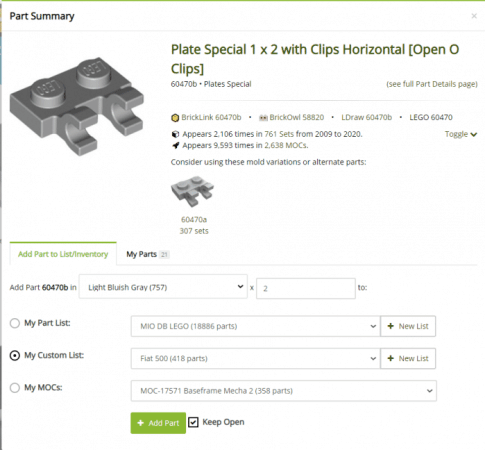Uncheck the Keep Open checkbox

[193, 422]
